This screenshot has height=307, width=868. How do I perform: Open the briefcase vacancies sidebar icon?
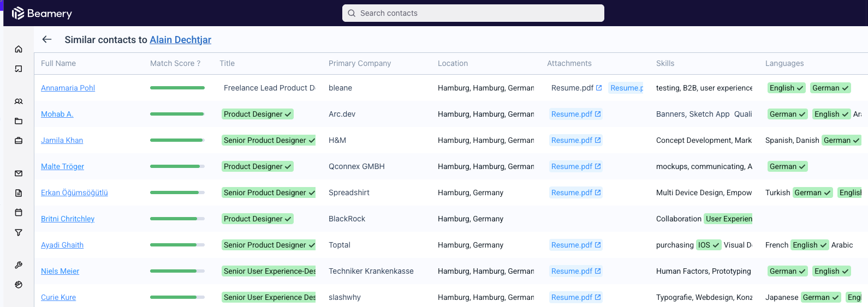pos(19,141)
